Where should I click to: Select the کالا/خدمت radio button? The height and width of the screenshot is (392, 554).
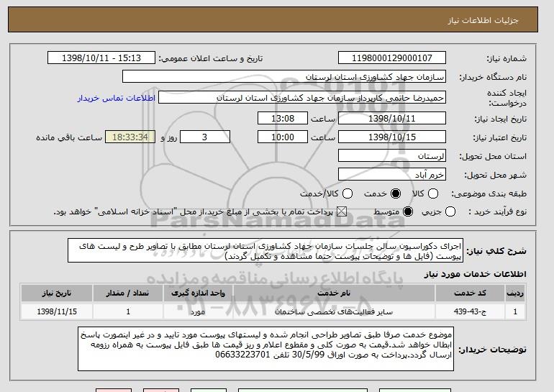click(x=348, y=193)
